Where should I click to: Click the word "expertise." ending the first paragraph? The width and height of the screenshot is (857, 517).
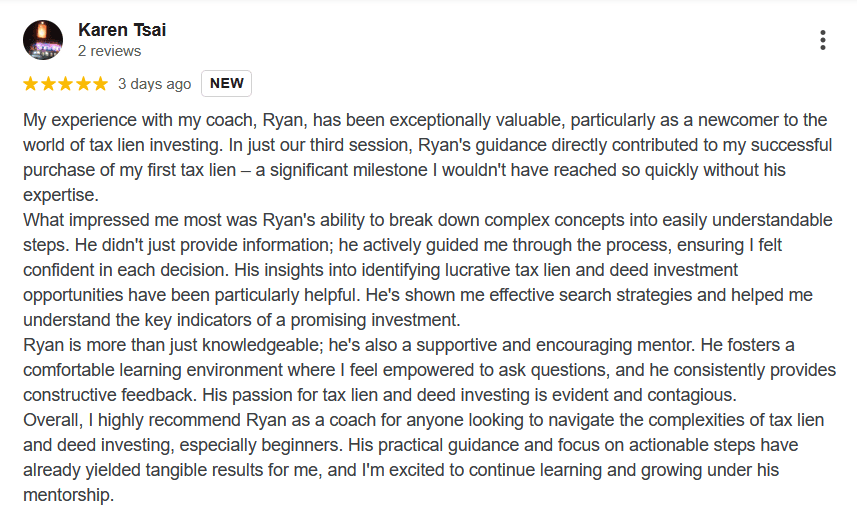pyautogui.click(x=61, y=195)
